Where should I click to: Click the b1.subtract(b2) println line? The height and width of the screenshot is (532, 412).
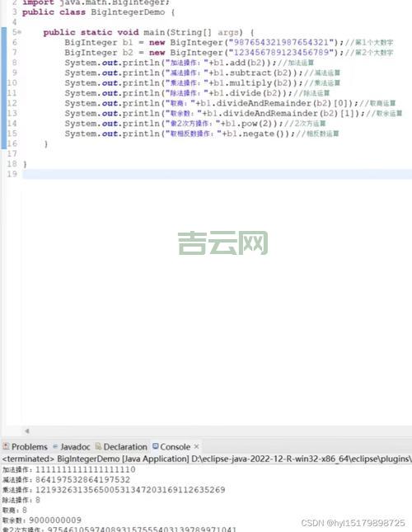click(x=202, y=73)
